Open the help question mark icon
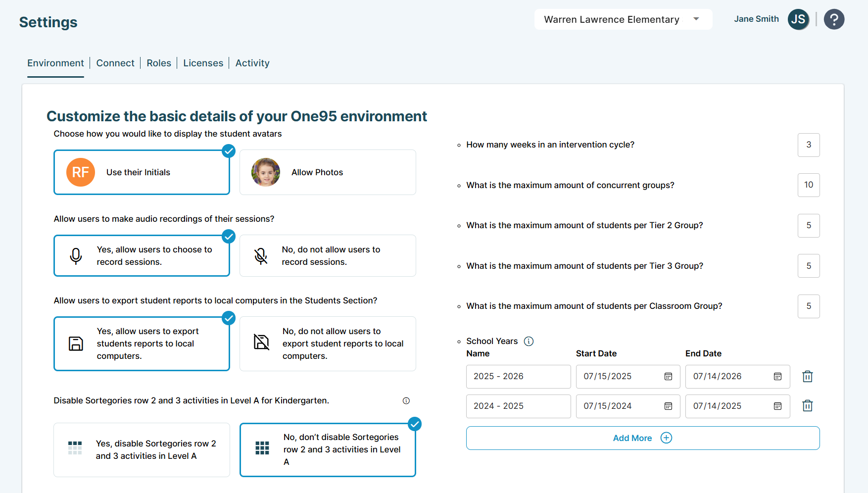Image resolution: width=868 pixels, height=493 pixels. pyautogui.click(x=834, y=19)
